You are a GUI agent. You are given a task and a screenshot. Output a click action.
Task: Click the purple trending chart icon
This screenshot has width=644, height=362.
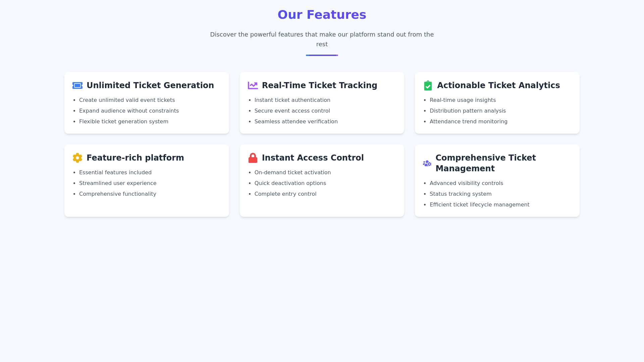point(253,85)
